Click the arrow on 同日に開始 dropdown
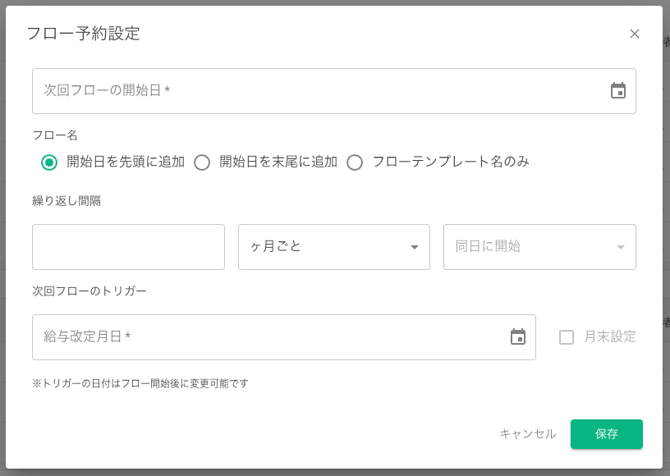Image resolution: width=670 pixels, height=476 pixels. 620,247
